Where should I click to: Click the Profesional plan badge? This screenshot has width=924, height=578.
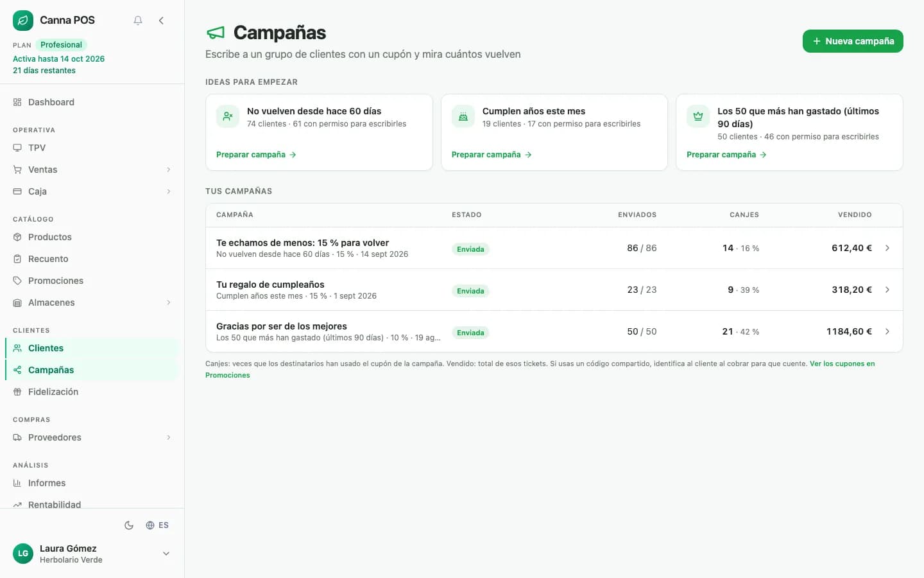pyautogui.click(x=61, y=45)
